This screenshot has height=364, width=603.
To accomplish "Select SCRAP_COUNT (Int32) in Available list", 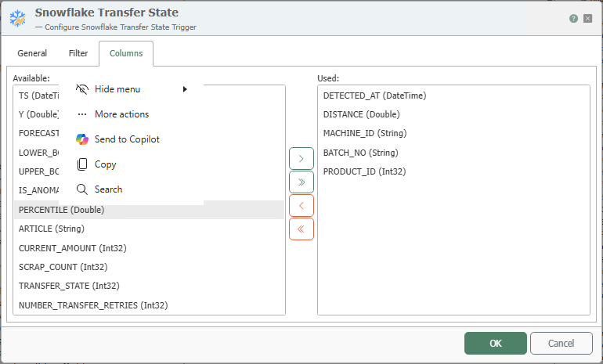I will click(150, 267).
